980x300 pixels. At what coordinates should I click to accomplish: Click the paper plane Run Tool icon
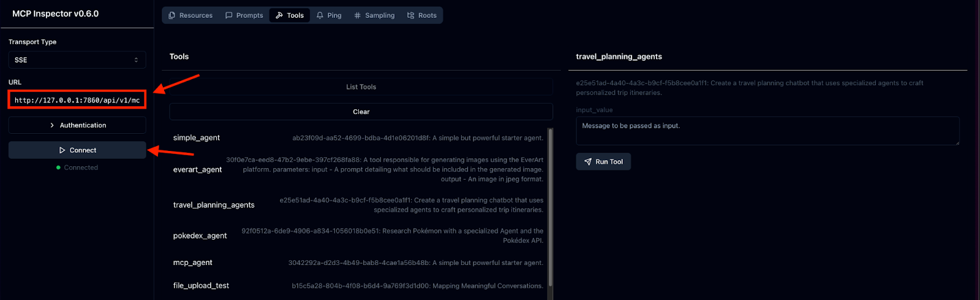[588, 162]
